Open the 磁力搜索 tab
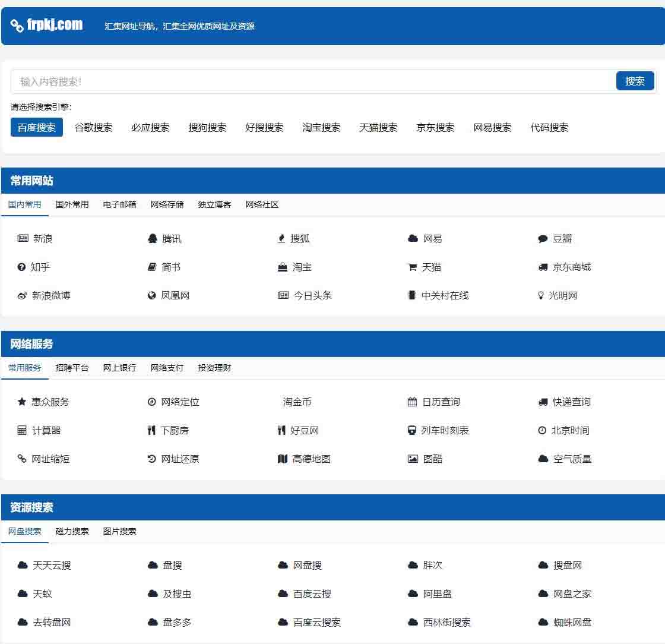The height and width of the screenshot is (644, 665). coord(72,531)
